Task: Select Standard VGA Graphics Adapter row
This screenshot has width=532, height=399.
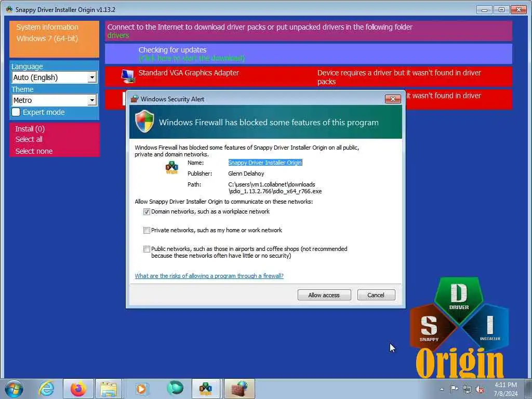Action: 309,77
